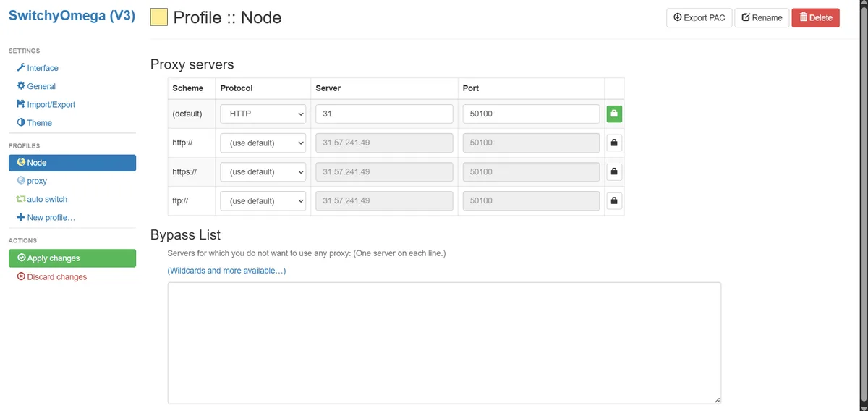Focus the default Server input field
The width and height of the screenshot is (868, 411).
[385, 114]
